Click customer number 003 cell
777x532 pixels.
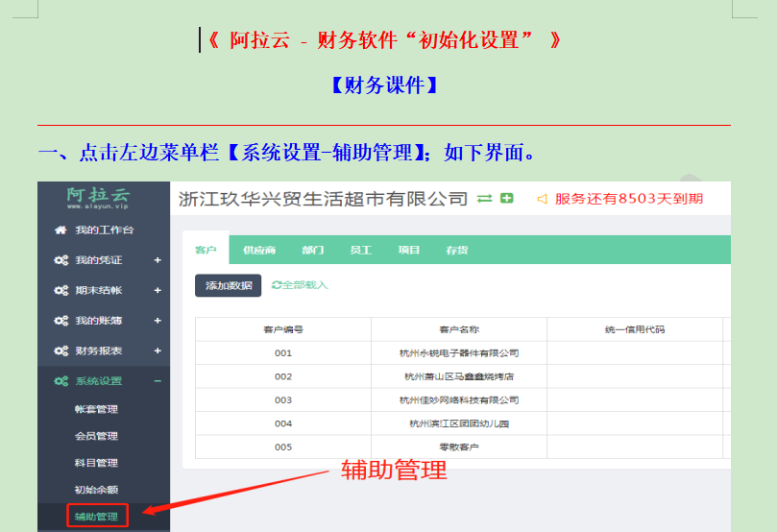(x=283, y=400)
